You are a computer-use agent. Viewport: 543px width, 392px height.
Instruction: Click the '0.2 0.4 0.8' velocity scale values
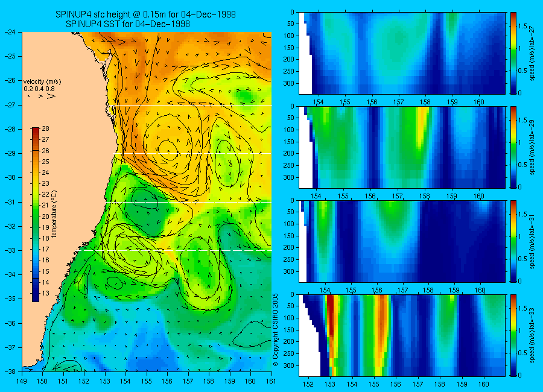tap(39, 89)
